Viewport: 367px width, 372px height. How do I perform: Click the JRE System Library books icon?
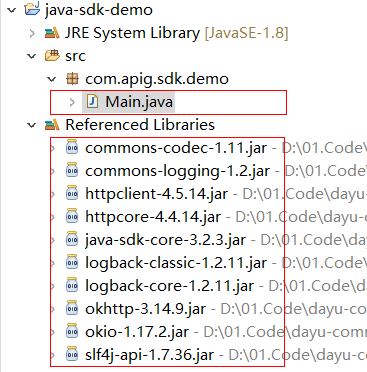52,33
